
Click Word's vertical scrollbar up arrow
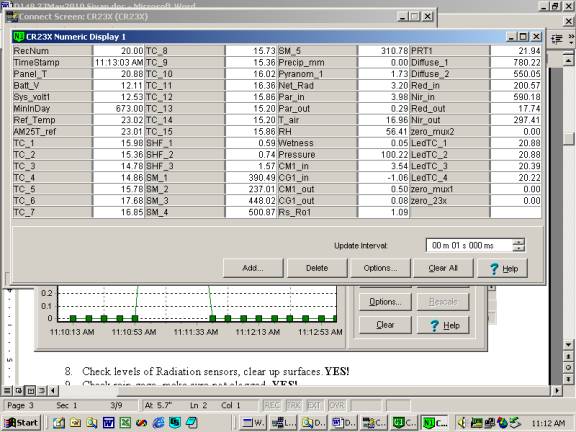pos(568,60)
